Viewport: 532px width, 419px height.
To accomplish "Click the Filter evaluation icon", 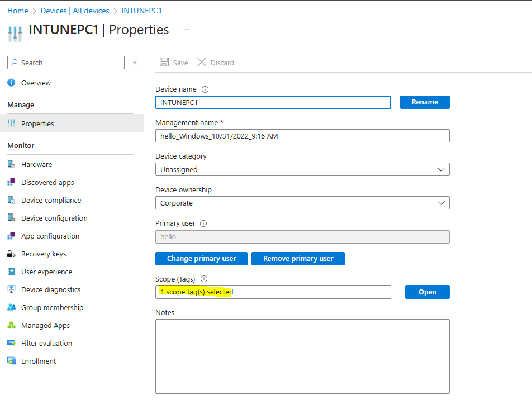I will click(x=12, y=343).
